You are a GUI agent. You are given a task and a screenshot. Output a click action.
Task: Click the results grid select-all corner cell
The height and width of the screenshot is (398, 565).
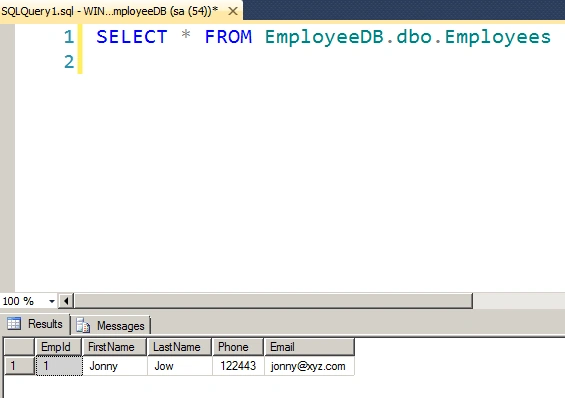19,347
